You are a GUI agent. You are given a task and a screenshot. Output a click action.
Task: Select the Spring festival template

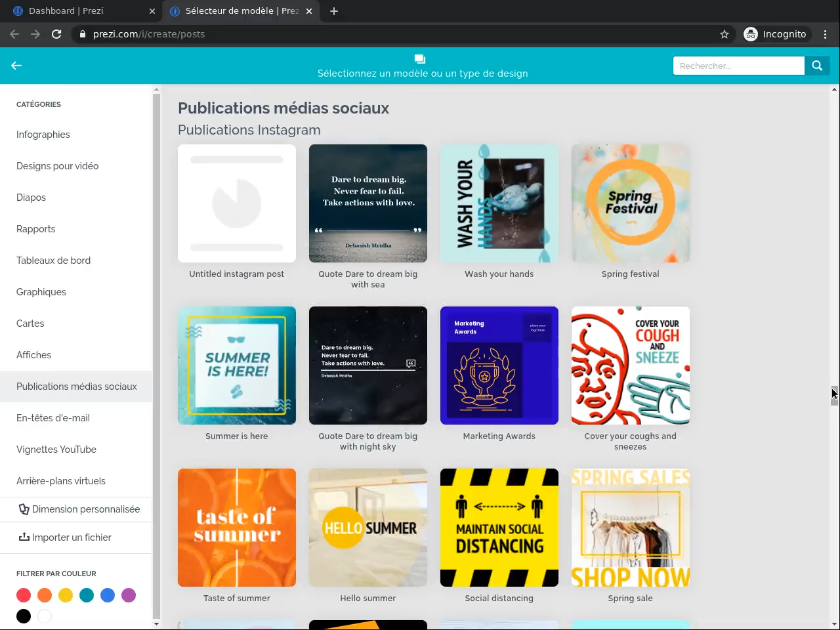(x=631, y=203)
